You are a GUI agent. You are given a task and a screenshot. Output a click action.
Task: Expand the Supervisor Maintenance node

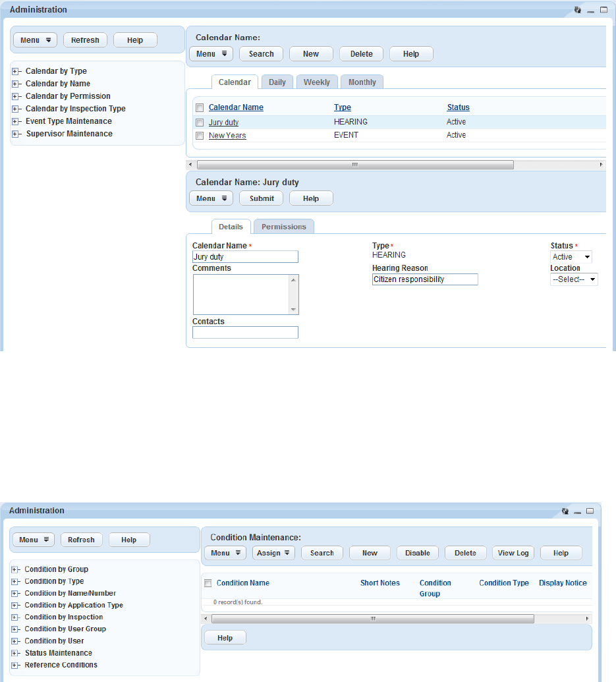pyautogui.click(x=15, y=134)
